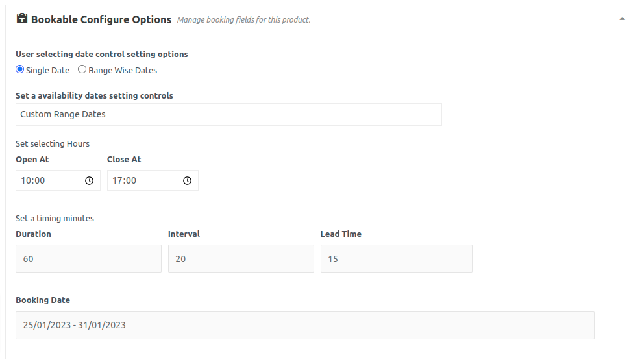Click the Bookable Configure Options heading text
Image resolution: width=640 pixels, height=364 pixels.
pyautogui.click(x=101, y=19)
